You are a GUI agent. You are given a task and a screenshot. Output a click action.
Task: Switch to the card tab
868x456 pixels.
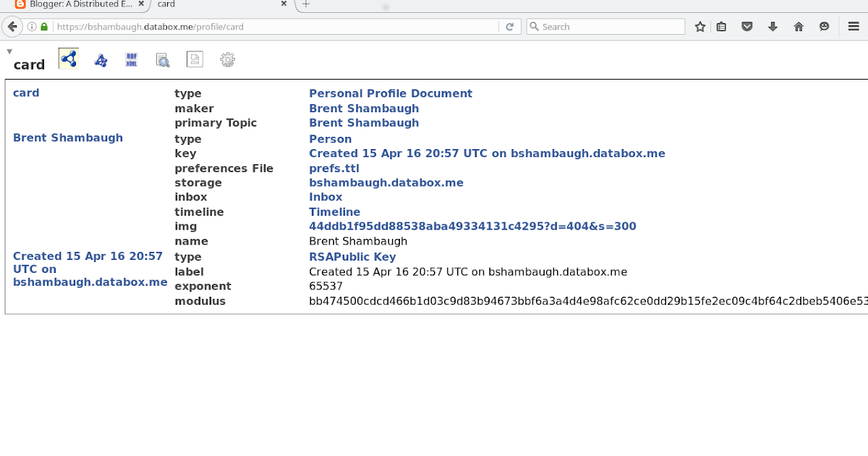coord(166,5)
